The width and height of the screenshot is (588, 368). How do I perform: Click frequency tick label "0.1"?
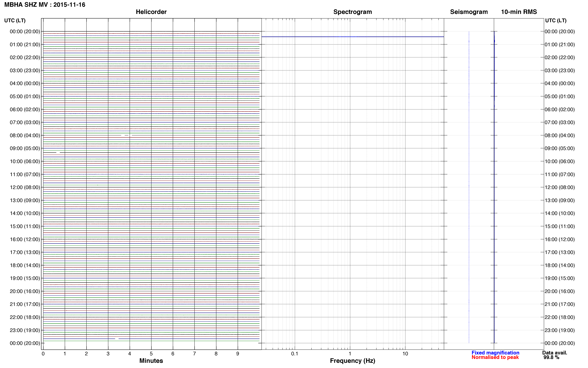click(x=295, y=354)
